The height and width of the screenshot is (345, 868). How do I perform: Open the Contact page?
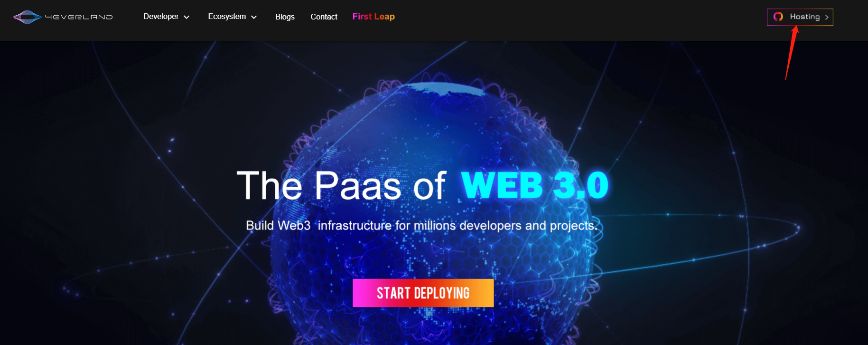coord(324,17)
